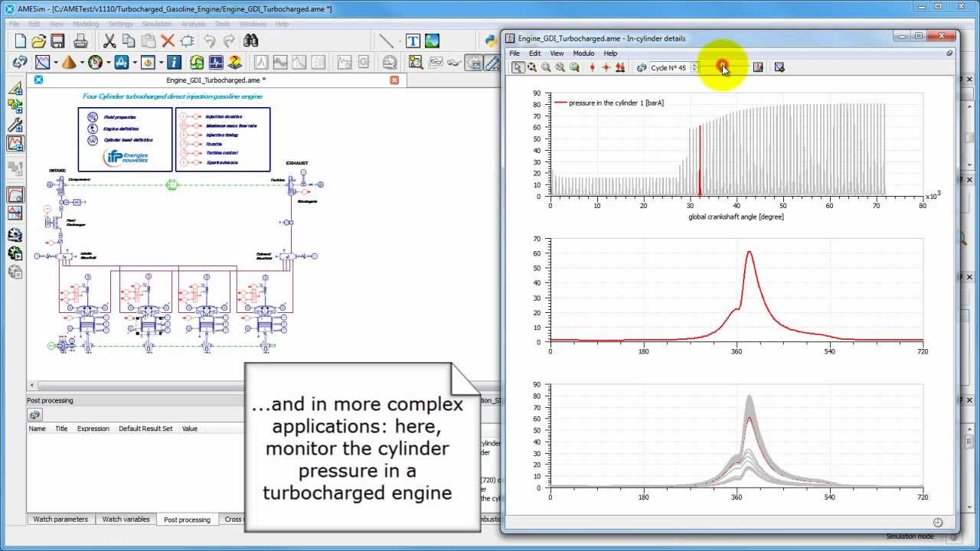Image resolution: width=980 pixels, height=551 pixels.
Task: Select linear analysis mode in sidebar
Action: tap(15, 214)
